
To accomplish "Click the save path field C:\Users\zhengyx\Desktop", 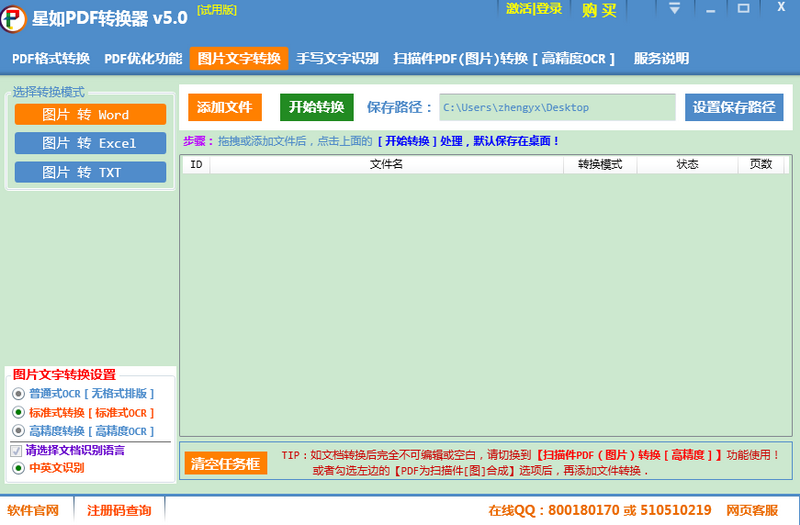I will tap(557, 107).
